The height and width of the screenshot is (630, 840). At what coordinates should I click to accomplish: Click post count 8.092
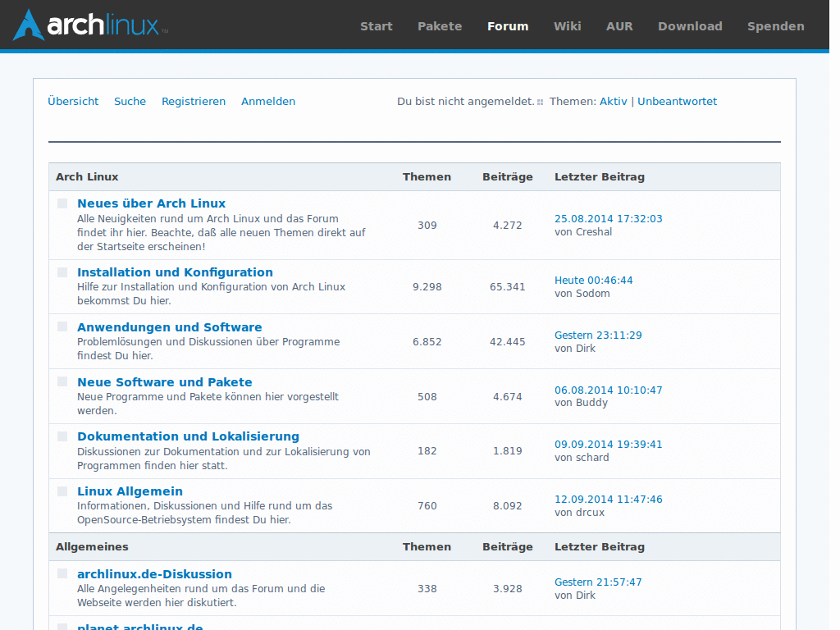pos(507,505)
